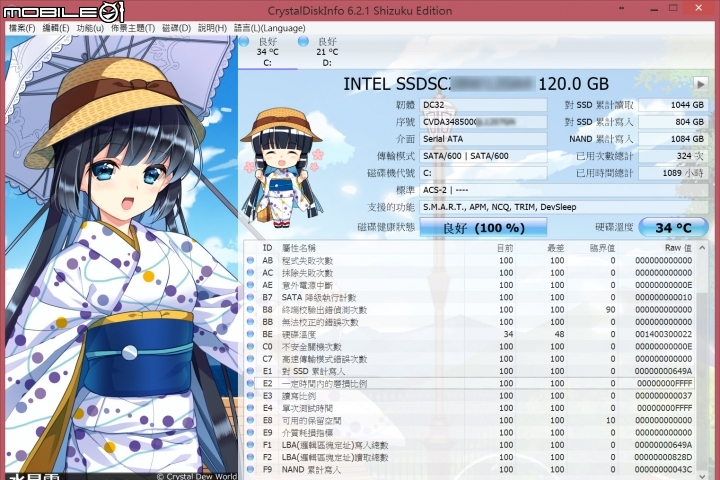The image size is (720, 480).
Task: Click the status icon of attribute F9
Action: [250, 469]
